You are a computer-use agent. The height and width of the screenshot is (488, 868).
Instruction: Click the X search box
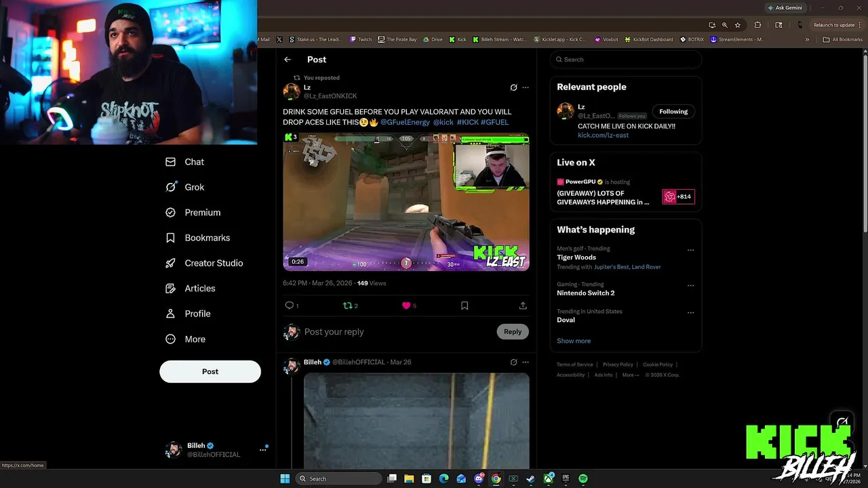coord(625,60)
